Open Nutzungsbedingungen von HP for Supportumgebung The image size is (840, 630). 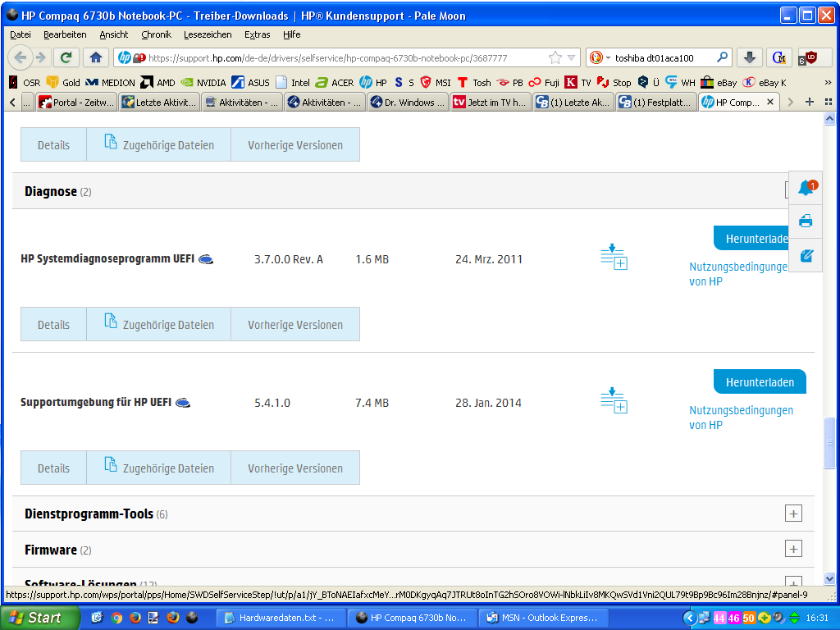pos(741,418)
